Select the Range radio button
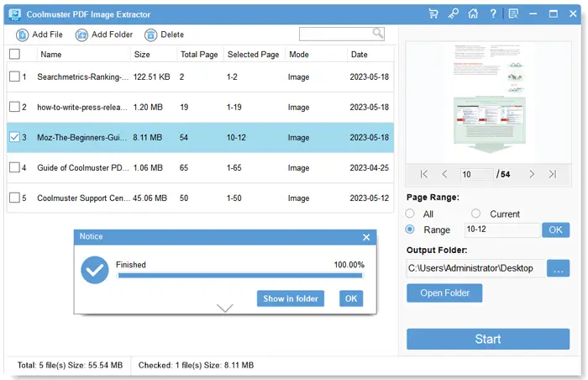This screenshot has height=380, width=588. click(x=410, y=229)
